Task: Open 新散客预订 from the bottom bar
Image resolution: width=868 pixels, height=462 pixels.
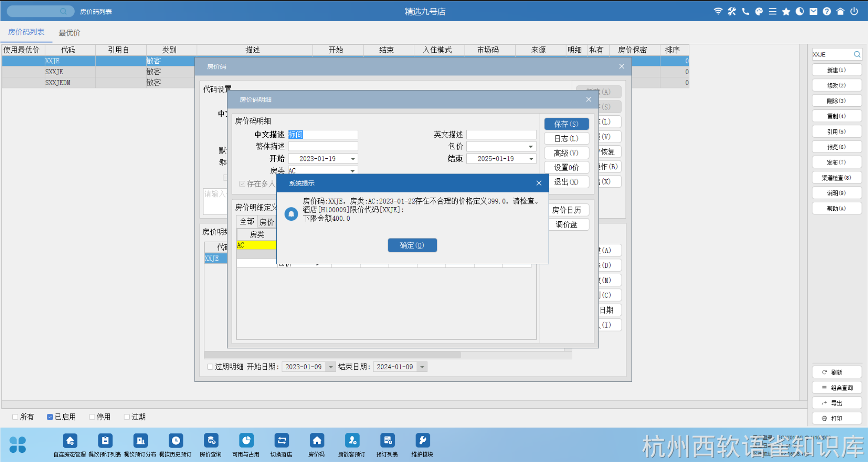Action: click(351, 441)
